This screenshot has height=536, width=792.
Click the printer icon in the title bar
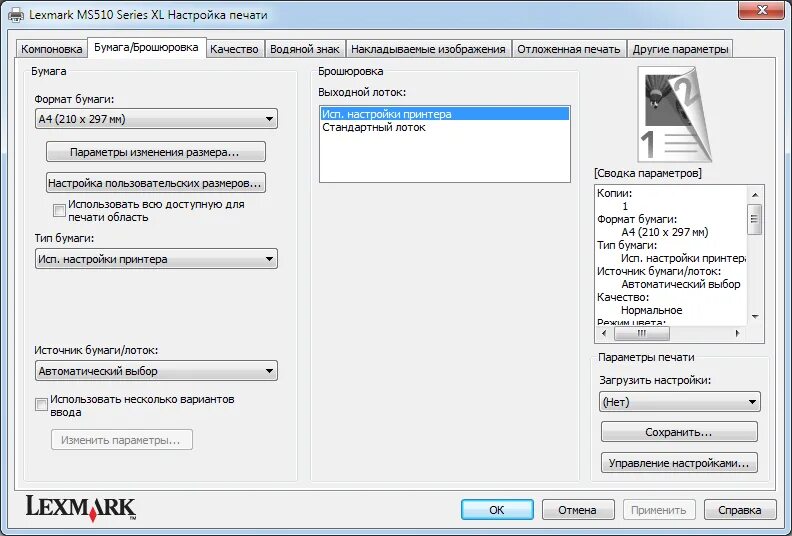tap(16, 15)
